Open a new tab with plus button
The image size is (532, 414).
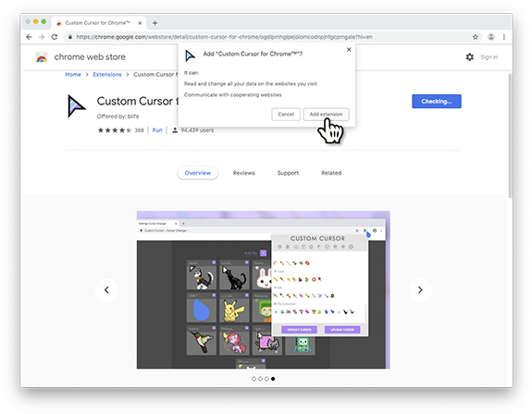(x=155, y=23)
